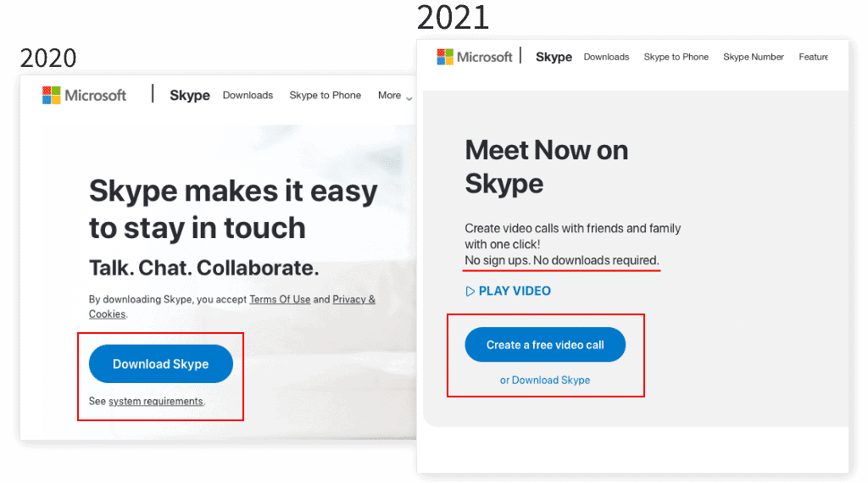Open Downloads in the 2021 page navigation
This screenshot has width=868, height=483.
pos(606,57)
